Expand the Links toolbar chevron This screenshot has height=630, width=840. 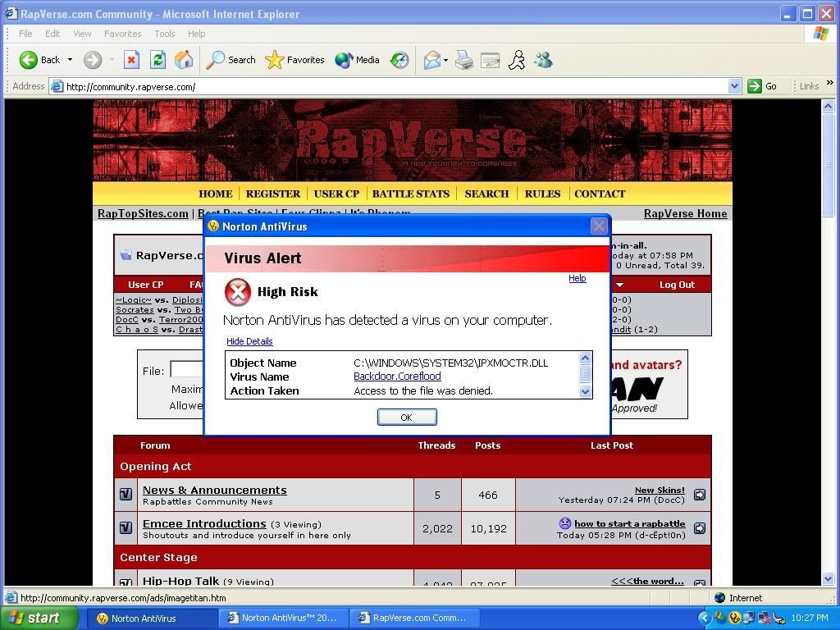[x=830, y=83]
